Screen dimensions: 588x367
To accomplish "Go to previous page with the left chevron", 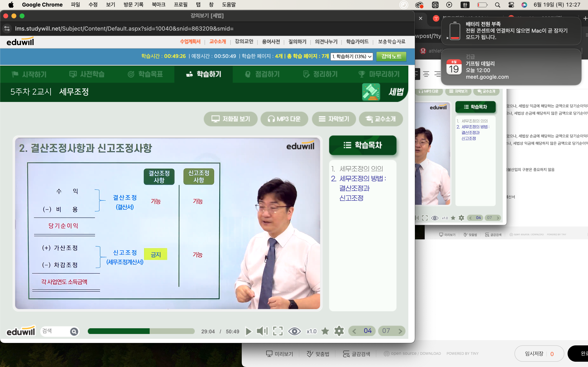I will tap(354, 331).
